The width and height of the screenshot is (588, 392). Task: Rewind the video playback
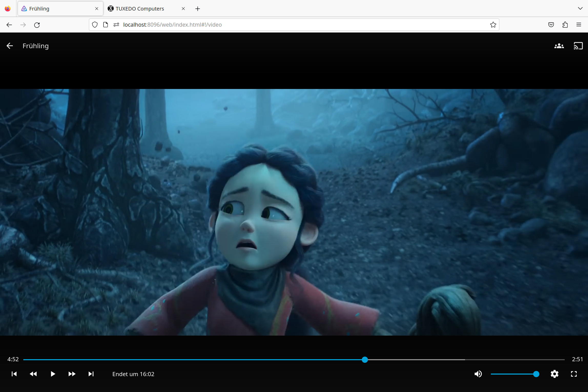33,374
